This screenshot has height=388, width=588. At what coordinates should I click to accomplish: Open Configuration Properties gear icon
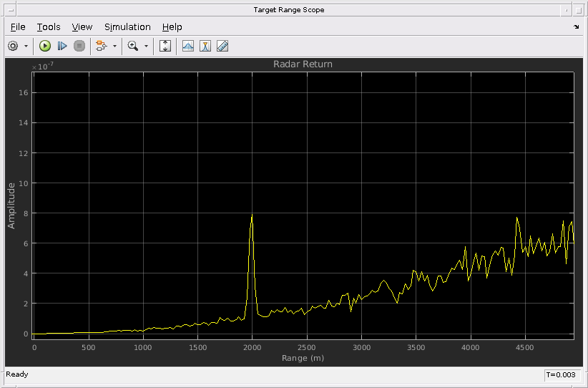(13, 46)
